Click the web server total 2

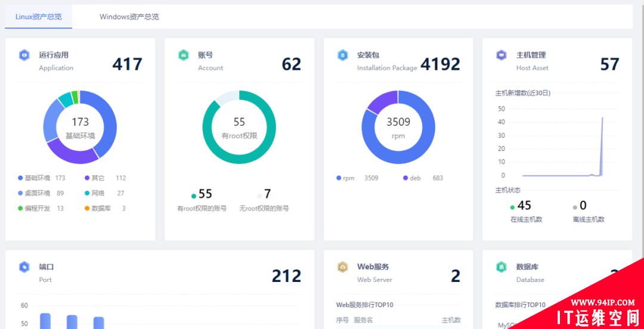click(x=456, y=276)
